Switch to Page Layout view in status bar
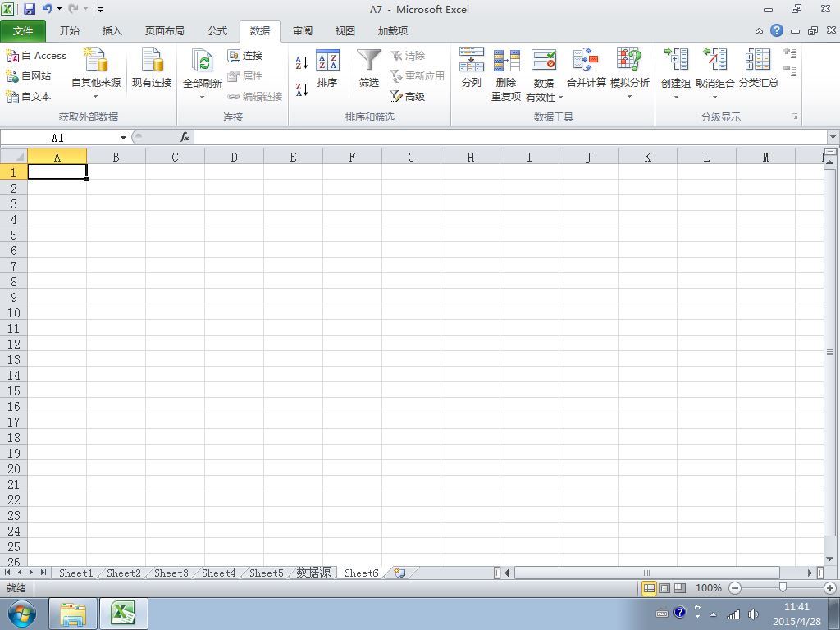This screenshot has width=840, height=630. [664, 588]
